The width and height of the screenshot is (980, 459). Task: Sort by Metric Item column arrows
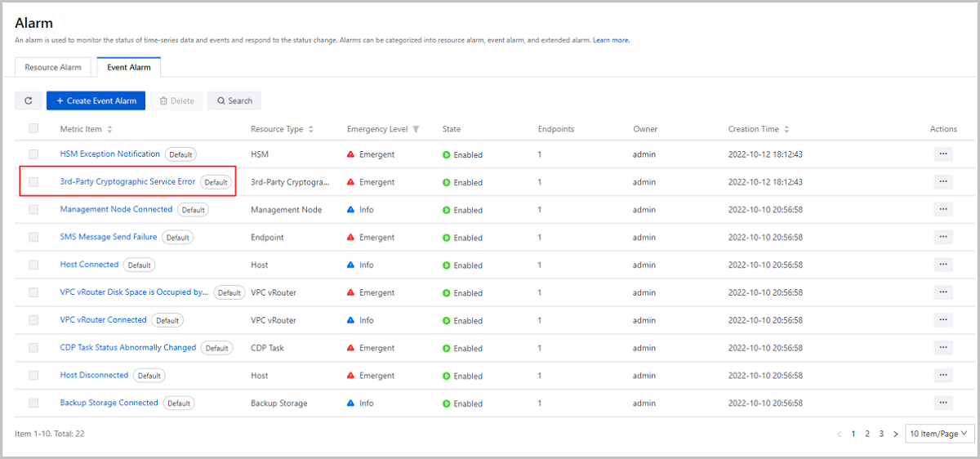pos(110,129)
